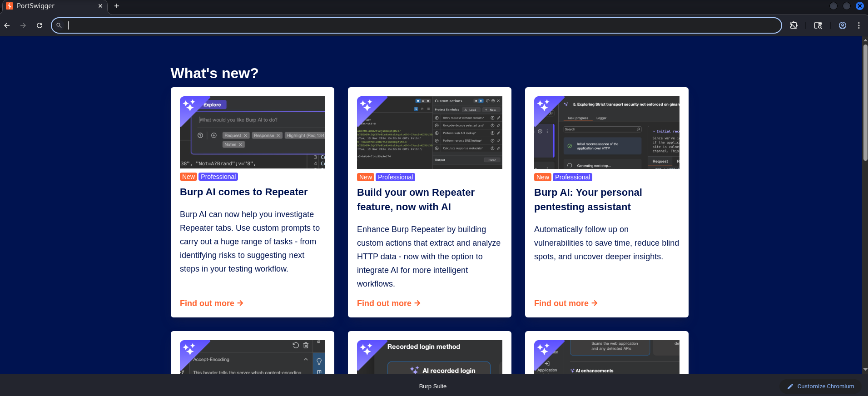Click the search icon in address bar
Screen dimensions: 868x396
pyautogui.click(x=59, y=25)
